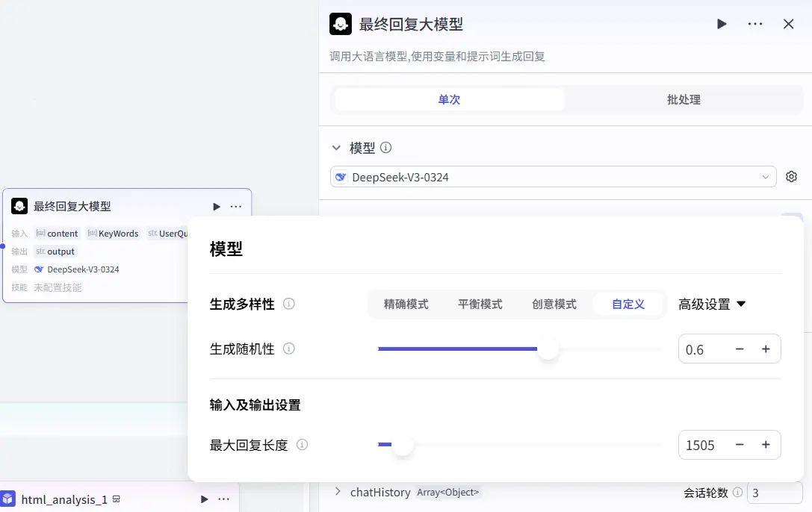Switch to the 批处理 tab

[683, 99]
